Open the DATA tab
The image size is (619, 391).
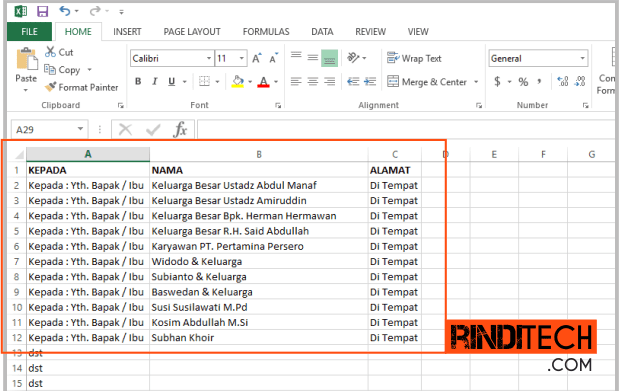click(x=322, y=32)
